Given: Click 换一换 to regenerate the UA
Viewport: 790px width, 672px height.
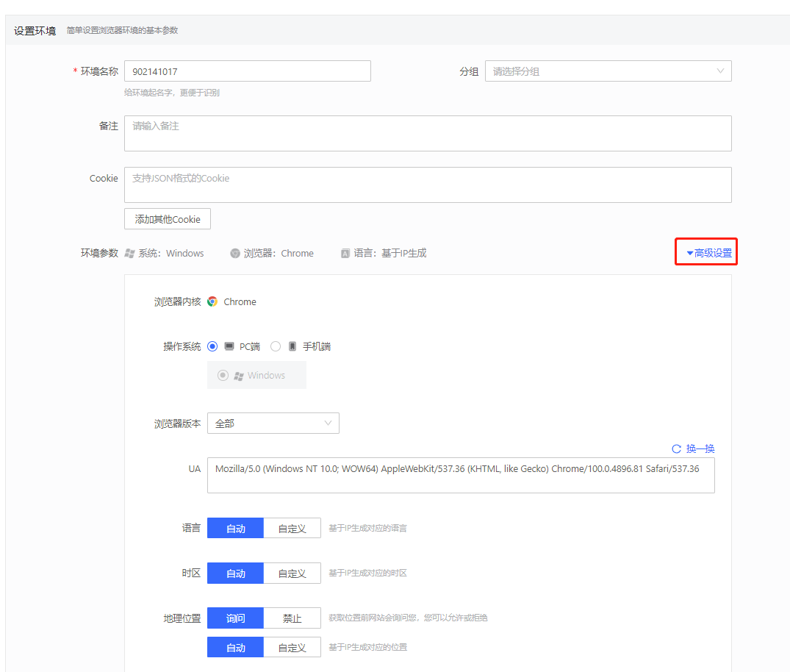Looking at the screenshot, I should (x=702, y=448).
